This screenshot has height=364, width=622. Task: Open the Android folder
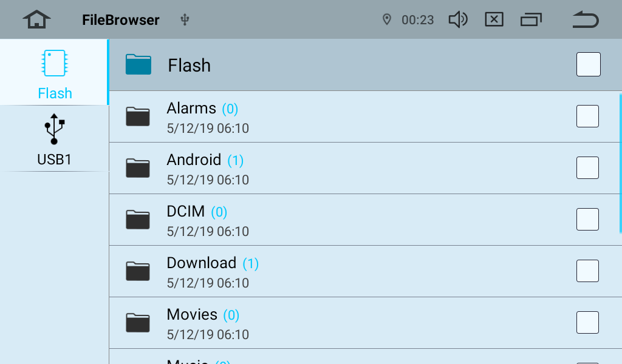point(194,160)
